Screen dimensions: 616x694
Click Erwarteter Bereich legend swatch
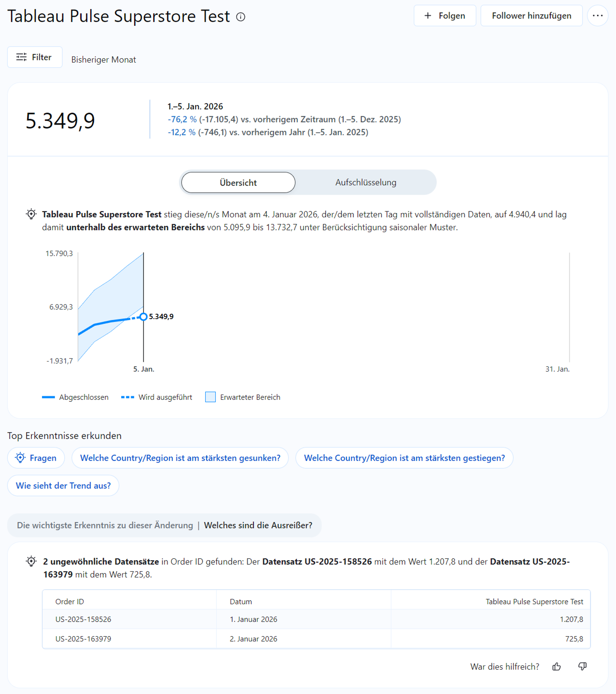[210, 397]
